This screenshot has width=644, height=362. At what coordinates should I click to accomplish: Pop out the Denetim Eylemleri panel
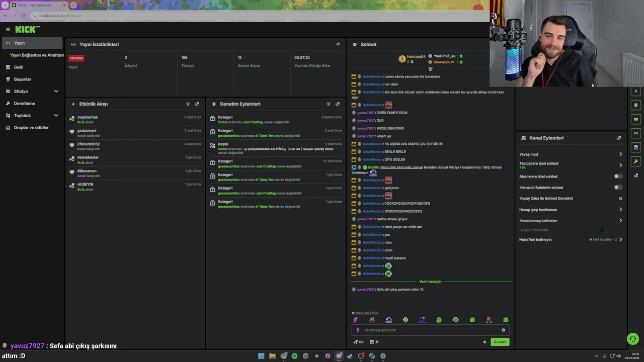(338, 104)
